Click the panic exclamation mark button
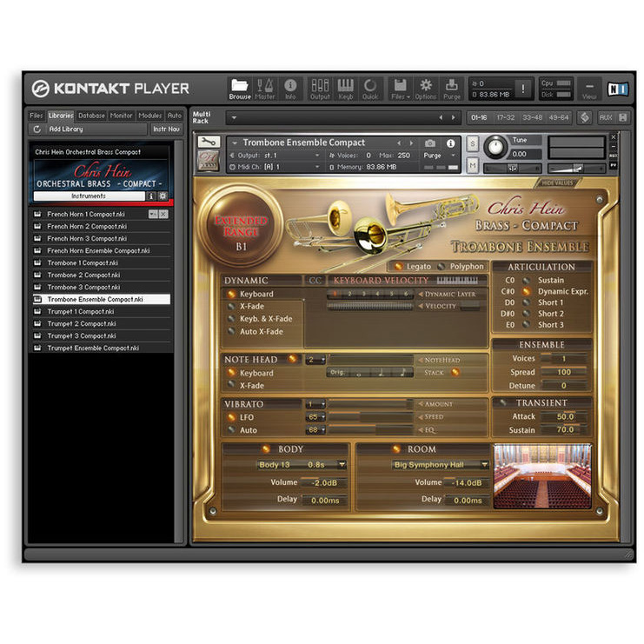This screenshot has height=644, width=644. pos(523,89)
